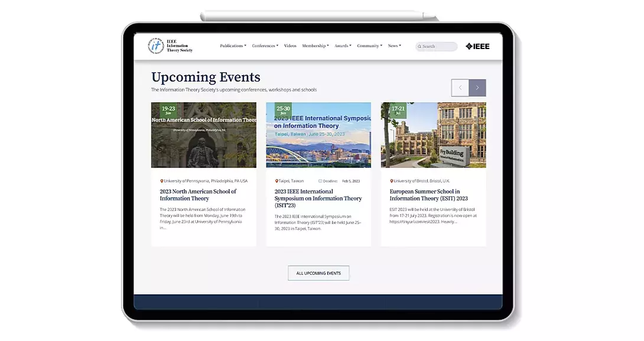Click the search magnifier icon
The height and width of the screenshot is (341, 644).
[x=419, y=47]
